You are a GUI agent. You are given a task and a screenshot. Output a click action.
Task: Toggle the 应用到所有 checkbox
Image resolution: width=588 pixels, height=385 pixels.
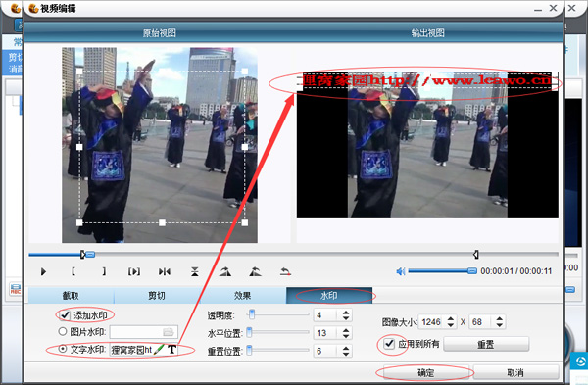tap(389, 344)
